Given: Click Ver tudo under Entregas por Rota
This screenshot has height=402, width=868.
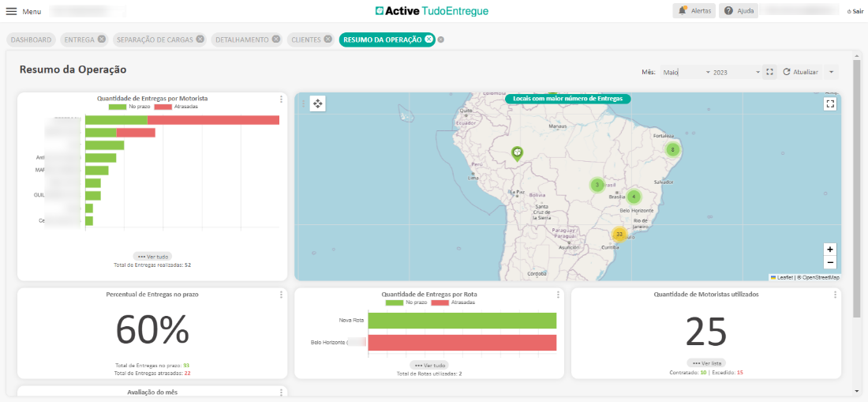Looking at the screenshot, I should tap(429, 366).
